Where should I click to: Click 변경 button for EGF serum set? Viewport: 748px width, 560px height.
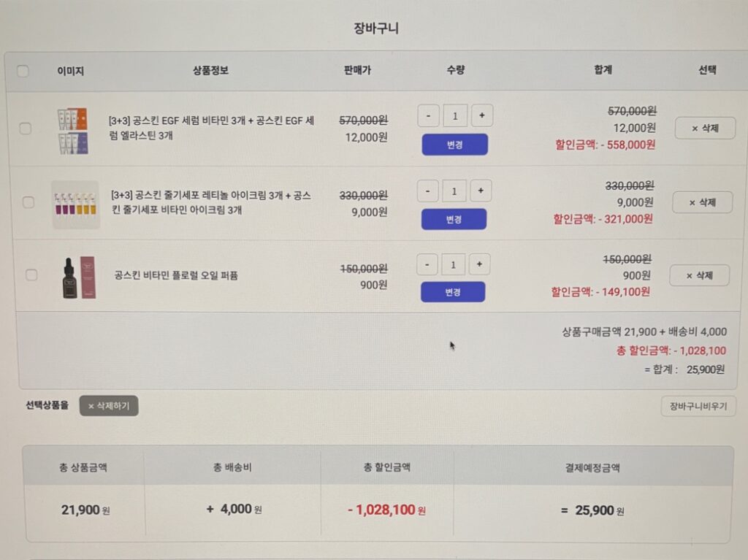[x=454, y=145]
